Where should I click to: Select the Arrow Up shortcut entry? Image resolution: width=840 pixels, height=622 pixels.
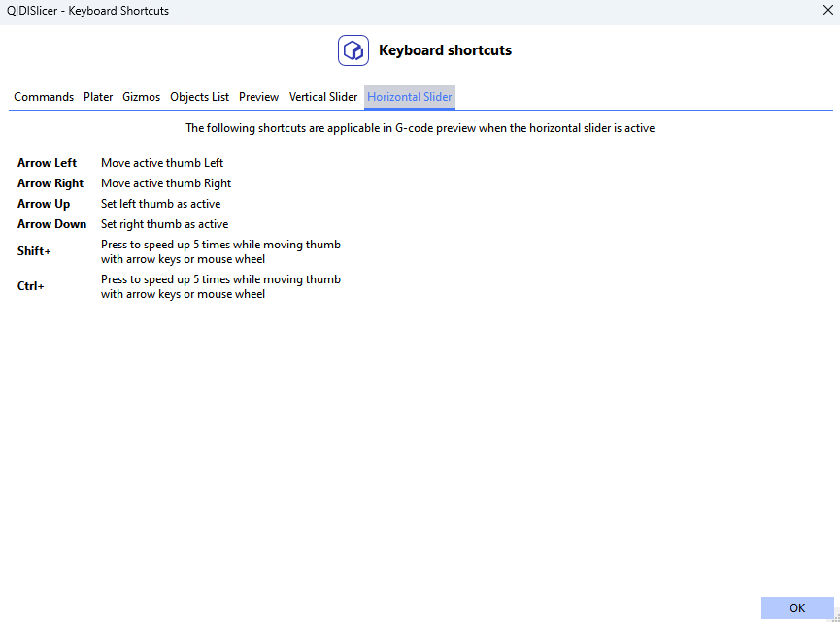44,204
